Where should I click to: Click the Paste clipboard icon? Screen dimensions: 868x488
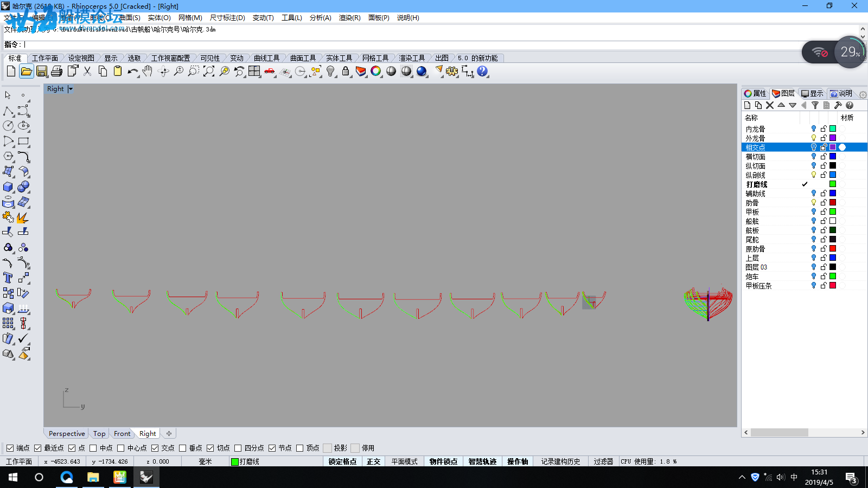[118, 71]
